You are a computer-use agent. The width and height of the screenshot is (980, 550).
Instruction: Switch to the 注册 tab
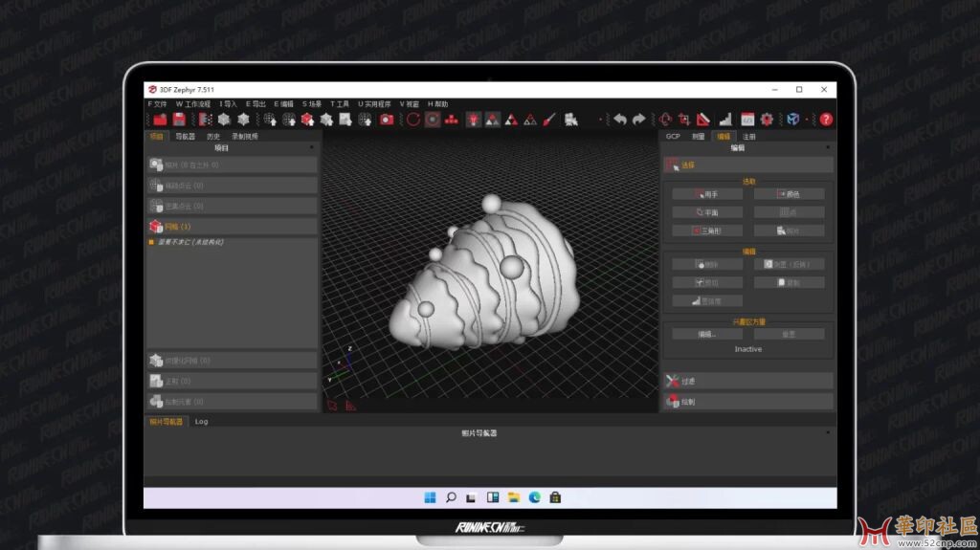(x=749, y=136)
